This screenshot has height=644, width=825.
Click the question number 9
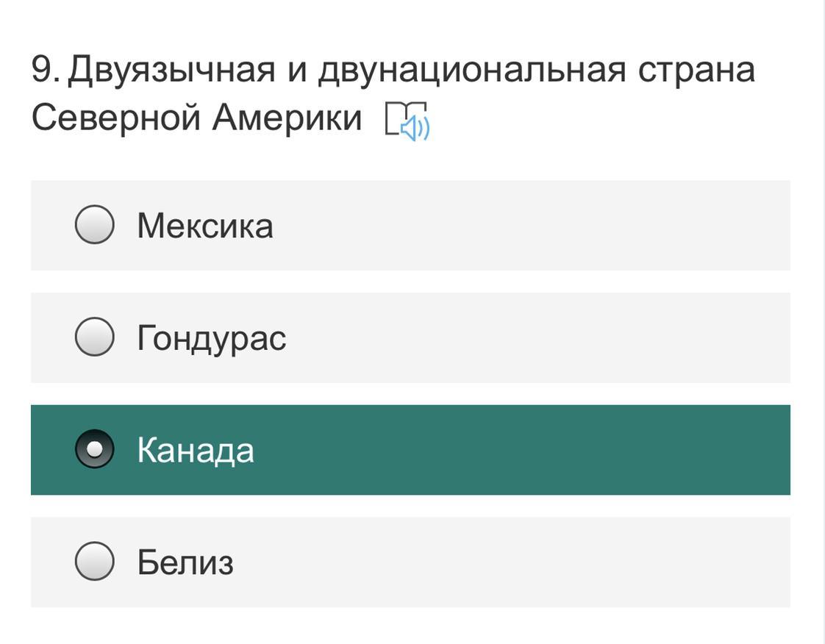[x=44, y=70]
